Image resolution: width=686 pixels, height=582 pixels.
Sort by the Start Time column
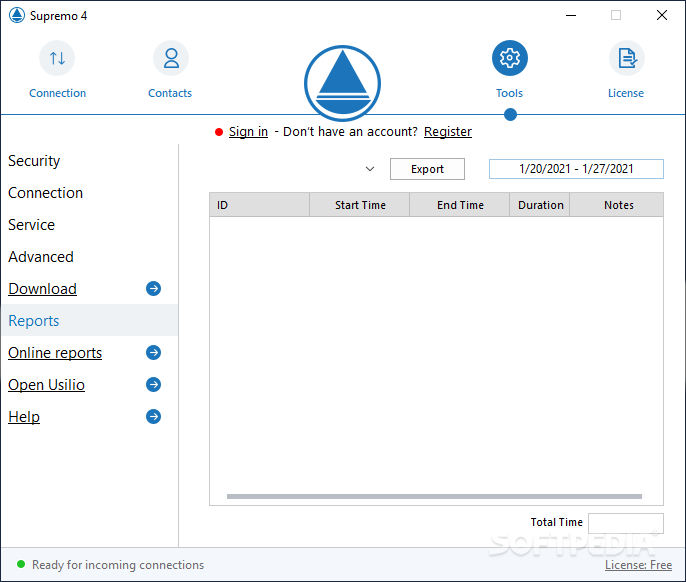pos(360,205)
